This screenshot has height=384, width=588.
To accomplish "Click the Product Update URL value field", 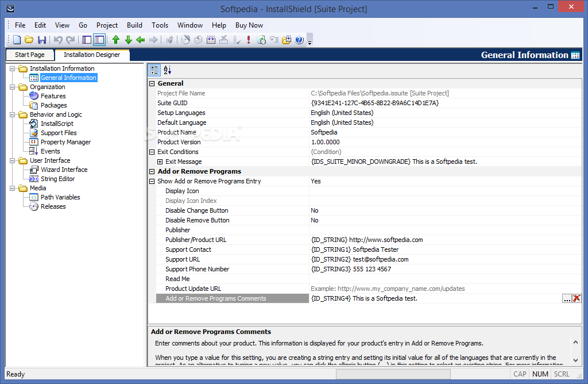I will tap(445, 289).
